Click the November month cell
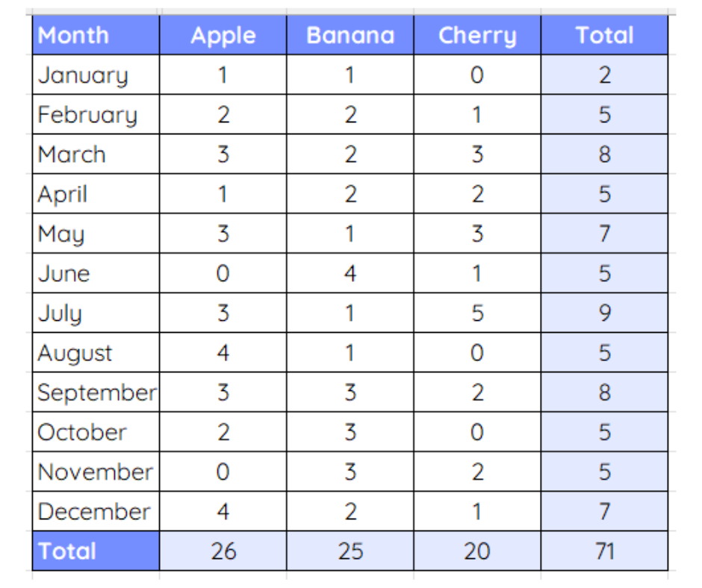The image size is (702, 588). point(96,472)
